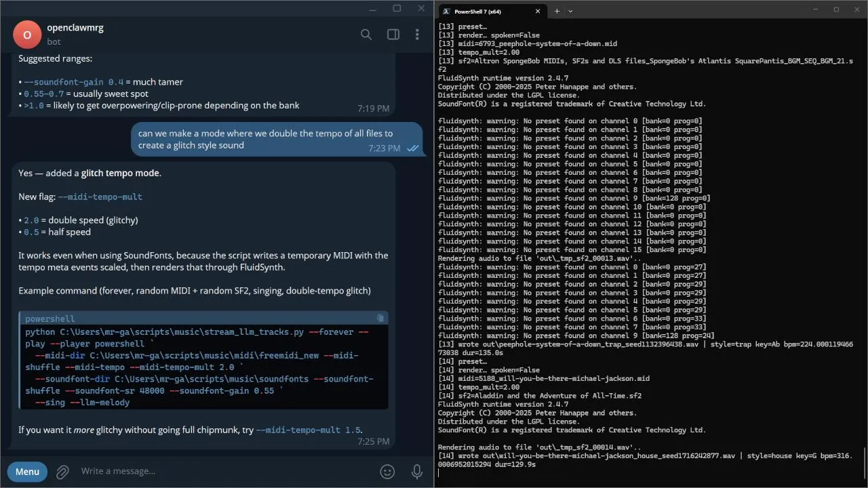Click the 7:19 PM timestamp

[x=374, y=108]
